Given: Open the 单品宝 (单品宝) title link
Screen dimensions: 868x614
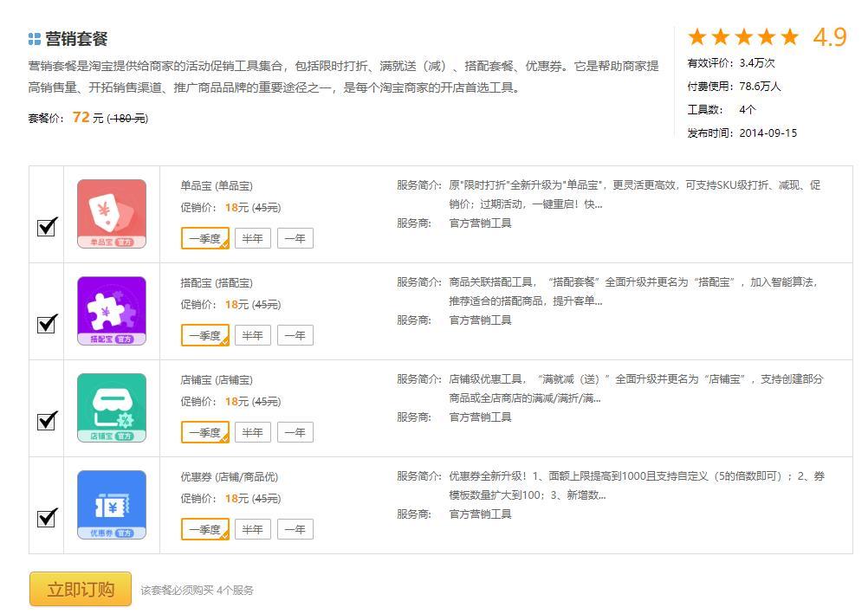Looking at the screenshot, I should pos(217,186).
